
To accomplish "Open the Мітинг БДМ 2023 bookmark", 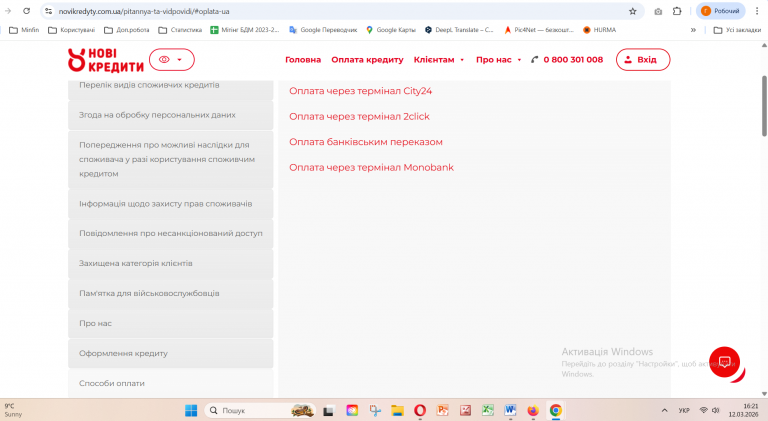I will pos(244,30).
